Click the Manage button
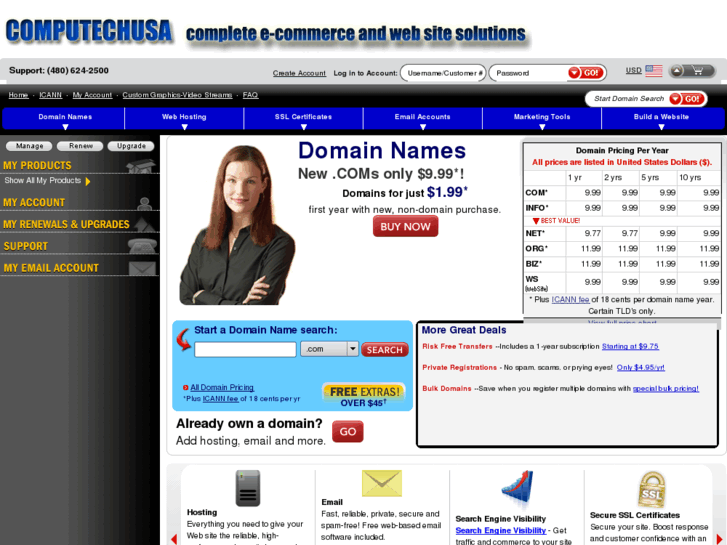The height and width of the screenshot is (545, 727). point(29,146)
